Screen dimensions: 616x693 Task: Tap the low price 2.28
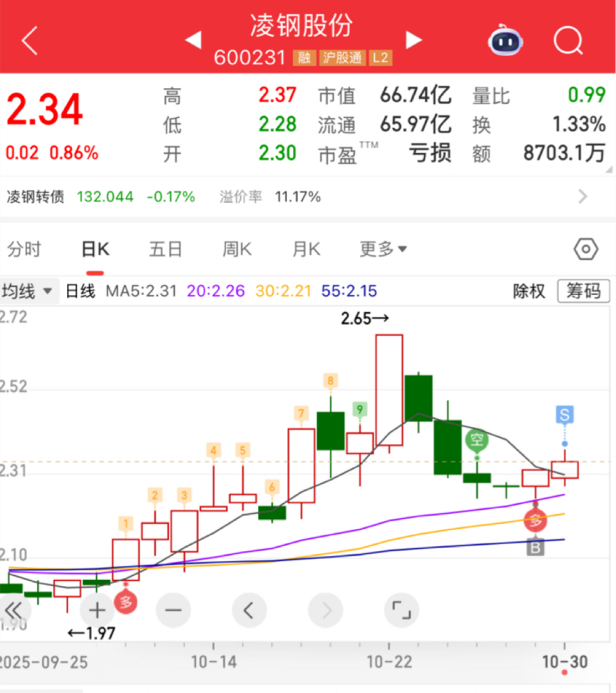[x=278, y=125]
